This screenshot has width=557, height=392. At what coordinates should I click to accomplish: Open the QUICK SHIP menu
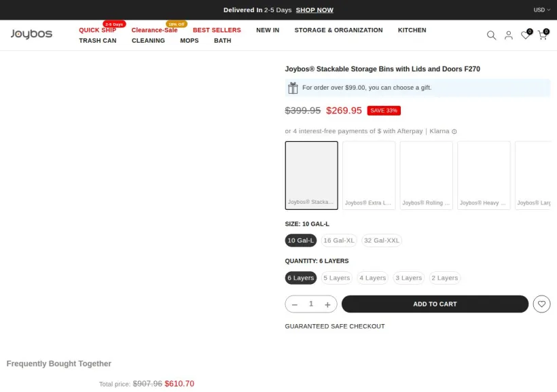(x=97, y=30)
